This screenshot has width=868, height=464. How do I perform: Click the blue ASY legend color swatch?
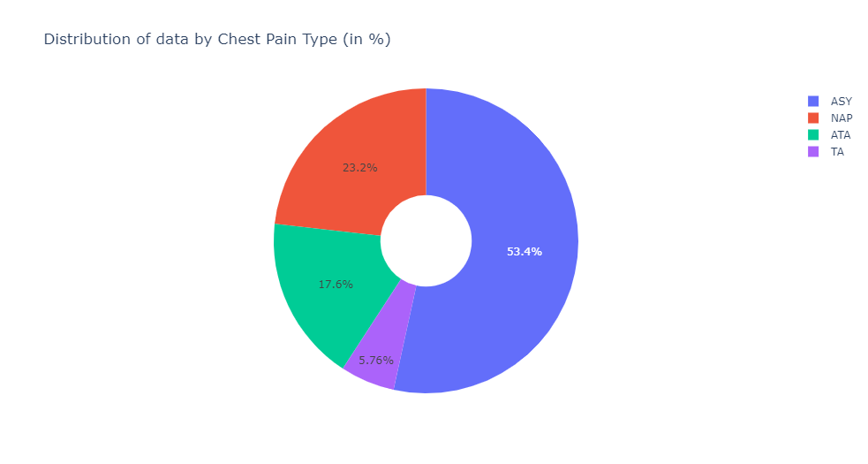click(813, 101)
